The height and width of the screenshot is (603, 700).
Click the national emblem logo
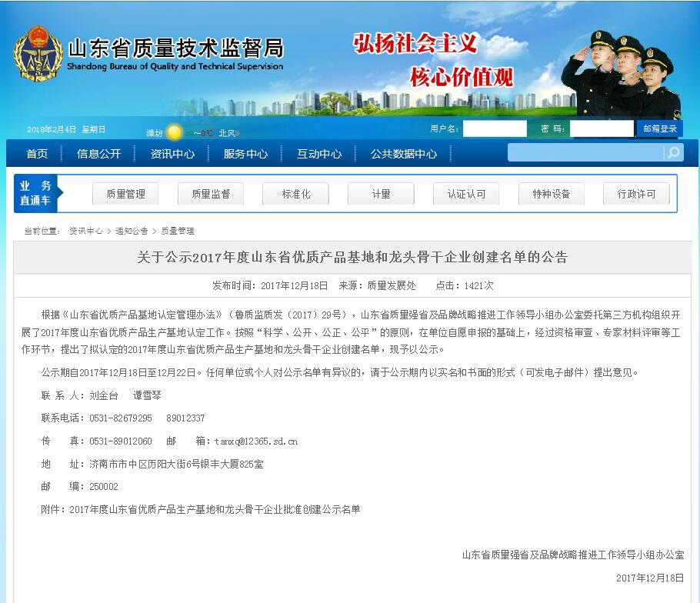tap(38, 54)
